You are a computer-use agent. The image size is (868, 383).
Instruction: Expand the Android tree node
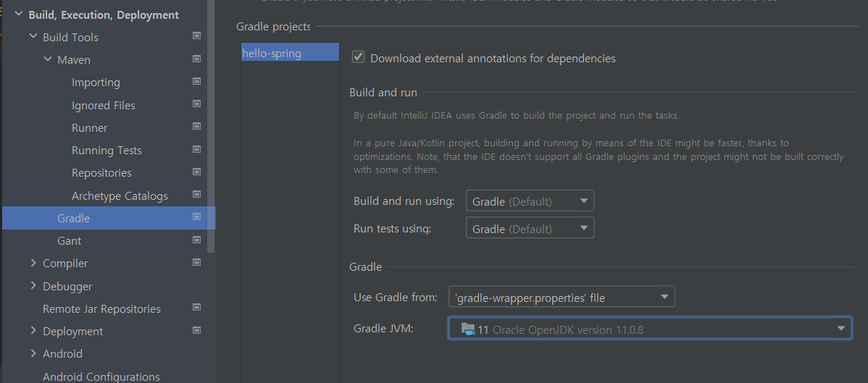click(33, 353)
